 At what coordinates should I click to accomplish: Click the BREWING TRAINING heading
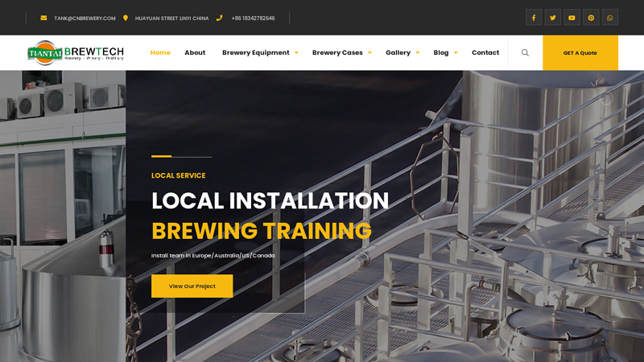262,231
